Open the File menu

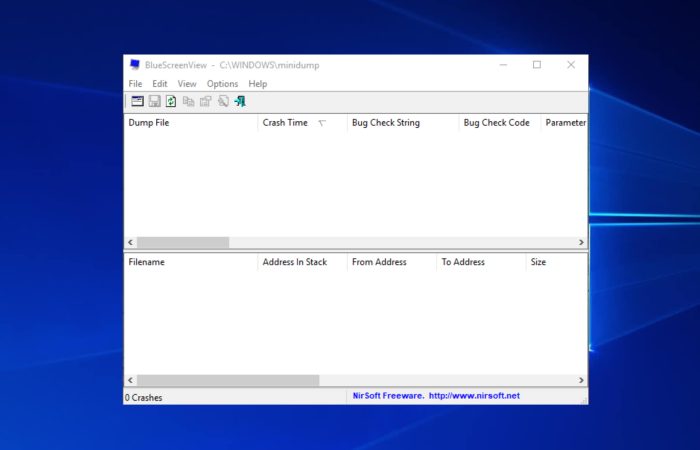pos(135,84)
